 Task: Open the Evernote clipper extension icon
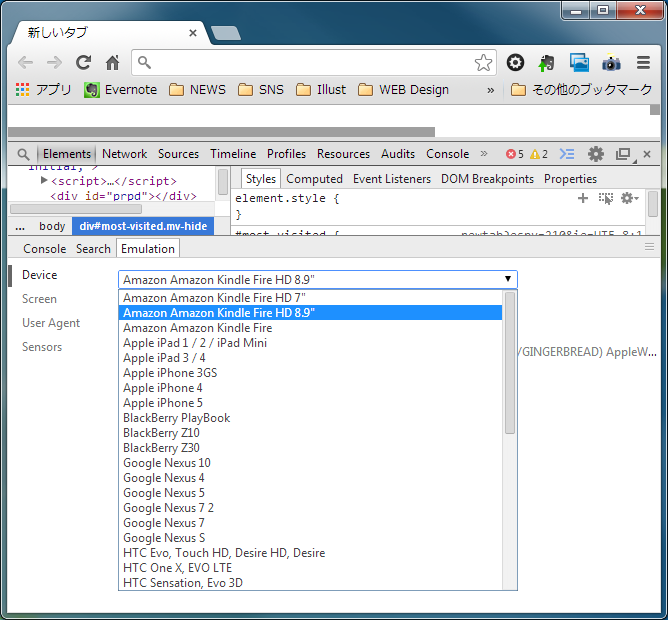[546, 63]
